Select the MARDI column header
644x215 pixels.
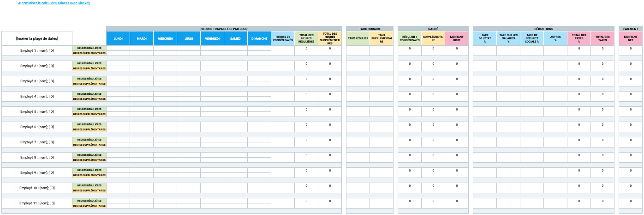tap(142, 38)
